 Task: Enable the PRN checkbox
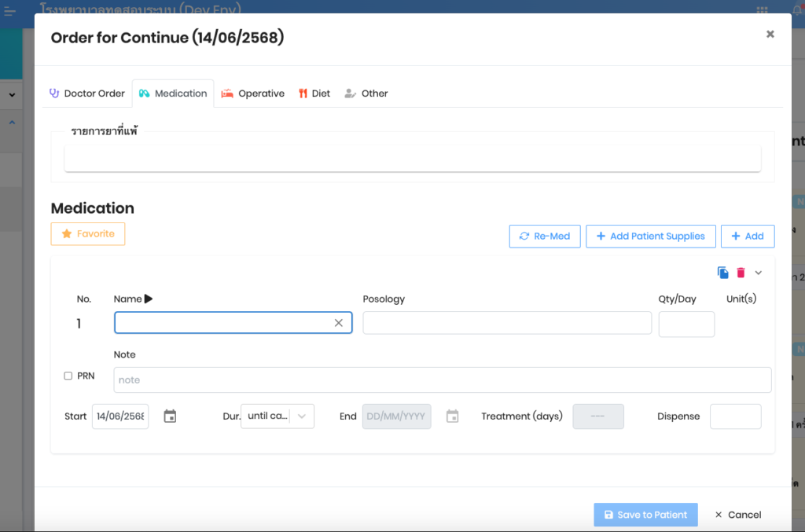(68, 376)
